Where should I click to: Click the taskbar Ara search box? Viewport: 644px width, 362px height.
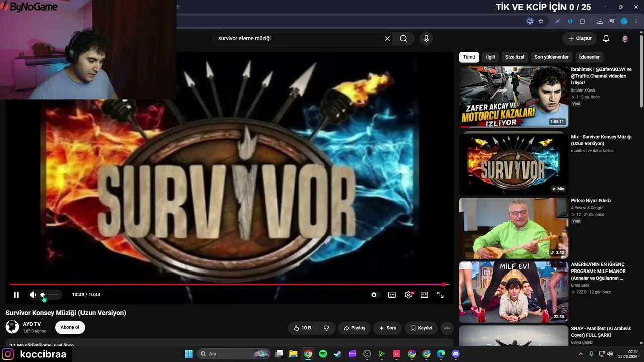[x=234, y=354]
